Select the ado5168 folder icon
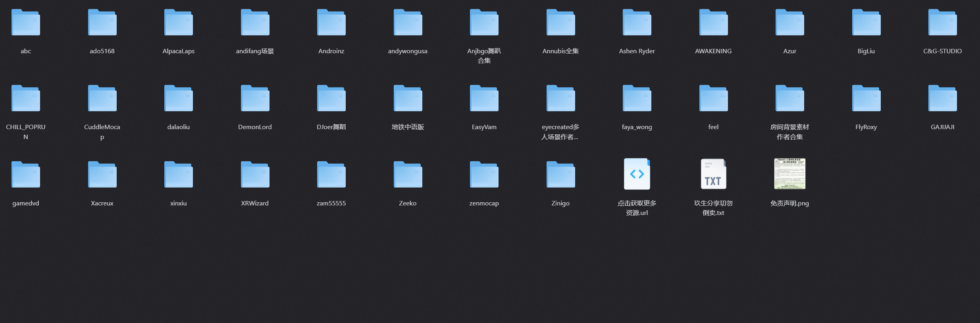 pyautogui.click(x=102, y=22)
